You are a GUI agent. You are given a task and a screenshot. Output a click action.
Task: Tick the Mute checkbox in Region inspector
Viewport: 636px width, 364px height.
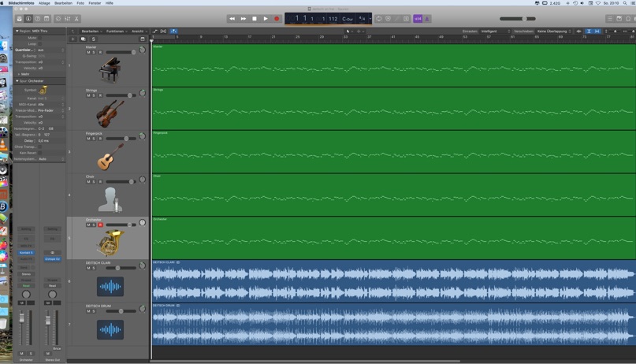[39, 38]
